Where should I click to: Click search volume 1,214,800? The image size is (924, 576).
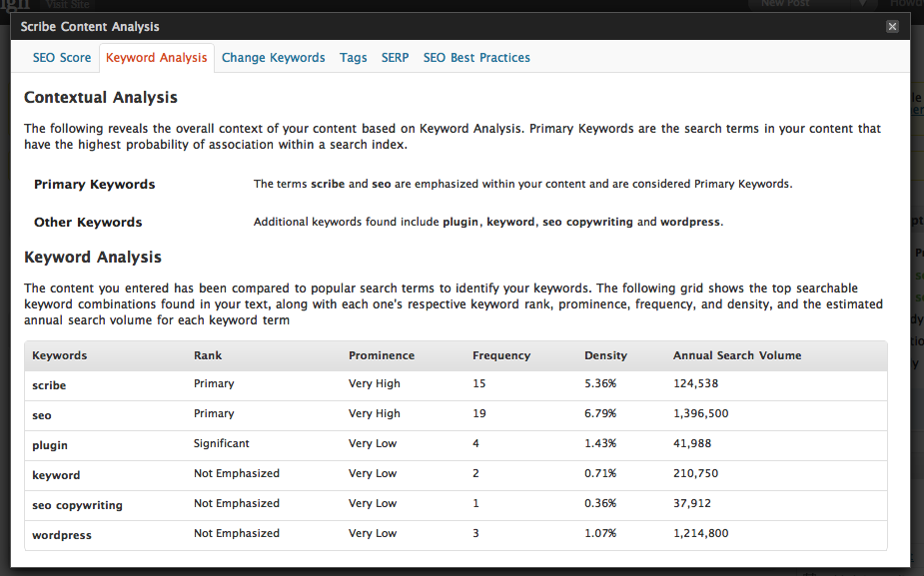(700, 534)
